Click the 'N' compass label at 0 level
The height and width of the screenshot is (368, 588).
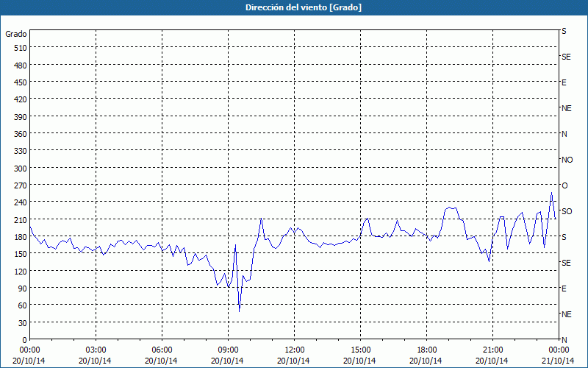pos(564,340)
